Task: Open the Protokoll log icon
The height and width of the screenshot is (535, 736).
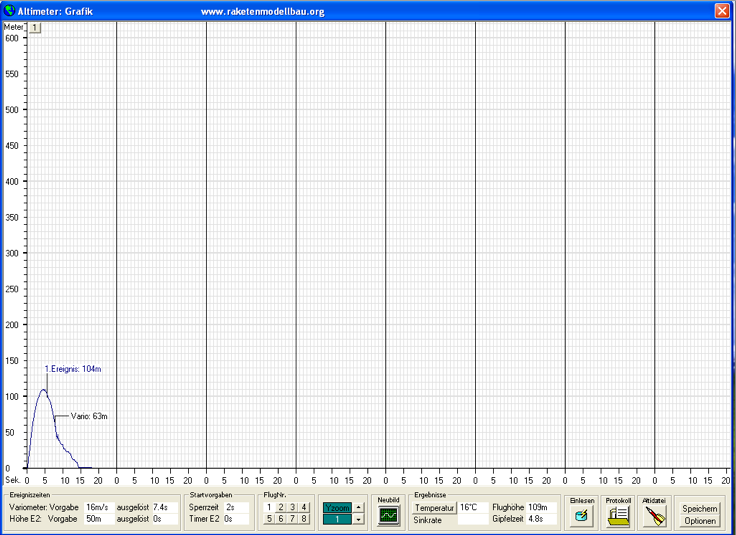Action: pos(618,516)
